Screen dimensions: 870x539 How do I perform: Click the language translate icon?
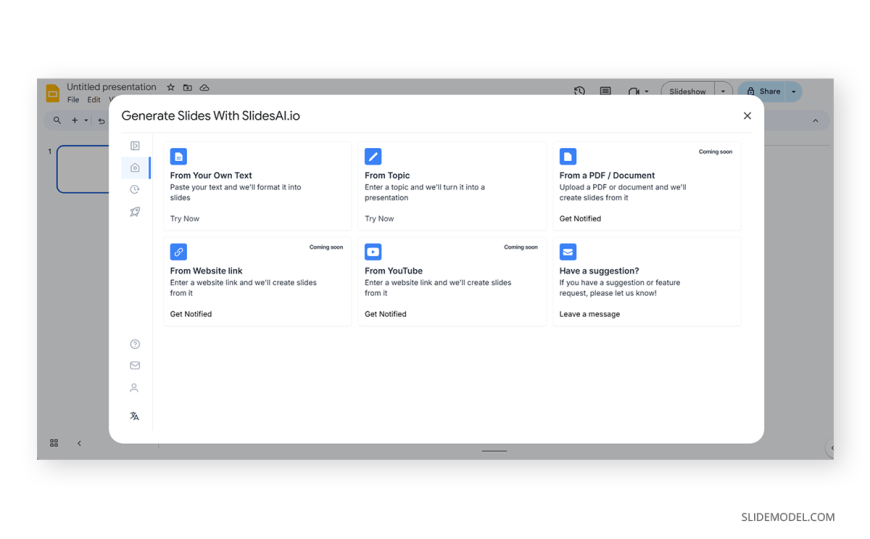pos(134,416)
